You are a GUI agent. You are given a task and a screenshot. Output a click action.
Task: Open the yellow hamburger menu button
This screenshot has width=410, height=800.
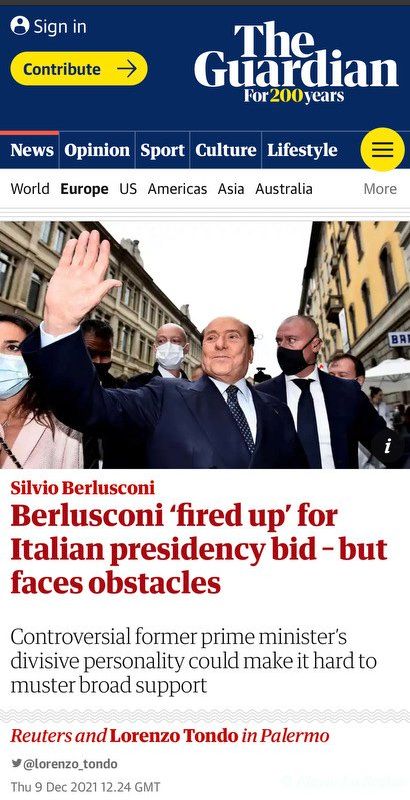click(x=382, y=149)
